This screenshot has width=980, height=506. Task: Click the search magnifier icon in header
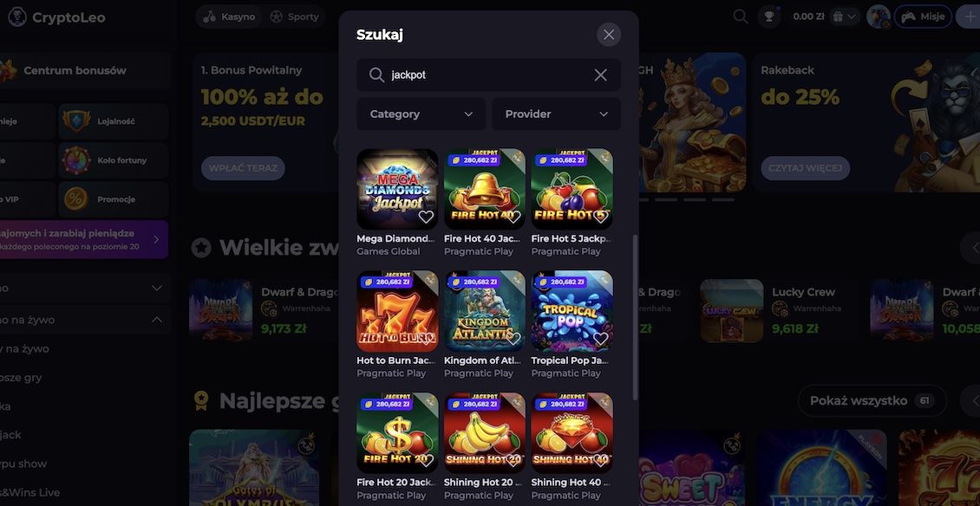[x=740, y=16]
